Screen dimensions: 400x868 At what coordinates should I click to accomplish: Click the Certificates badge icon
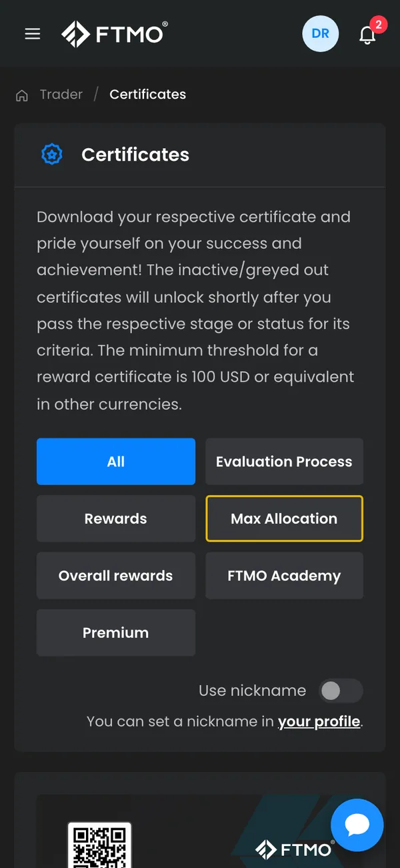(x=52, y=155)
